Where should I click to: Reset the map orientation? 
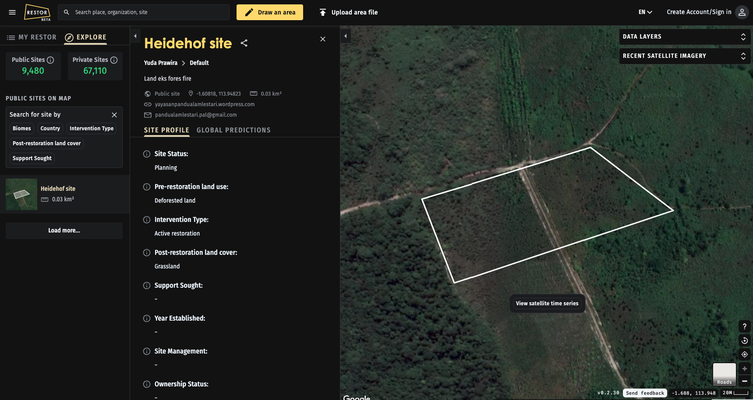[744, 340]
